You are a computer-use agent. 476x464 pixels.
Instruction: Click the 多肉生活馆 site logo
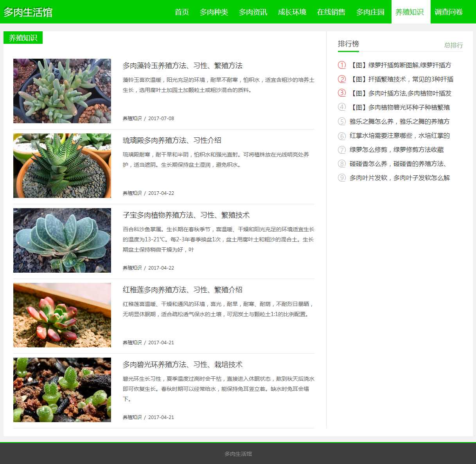click(28, 12)
